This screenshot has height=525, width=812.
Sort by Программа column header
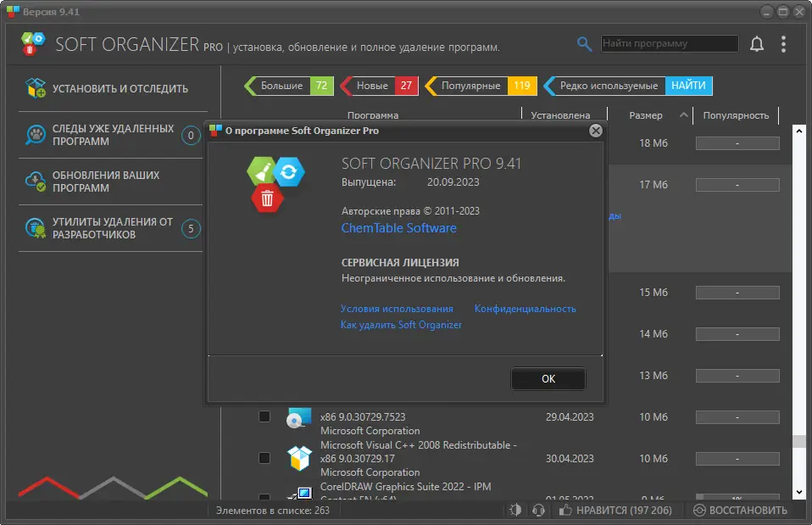[372, 115]
